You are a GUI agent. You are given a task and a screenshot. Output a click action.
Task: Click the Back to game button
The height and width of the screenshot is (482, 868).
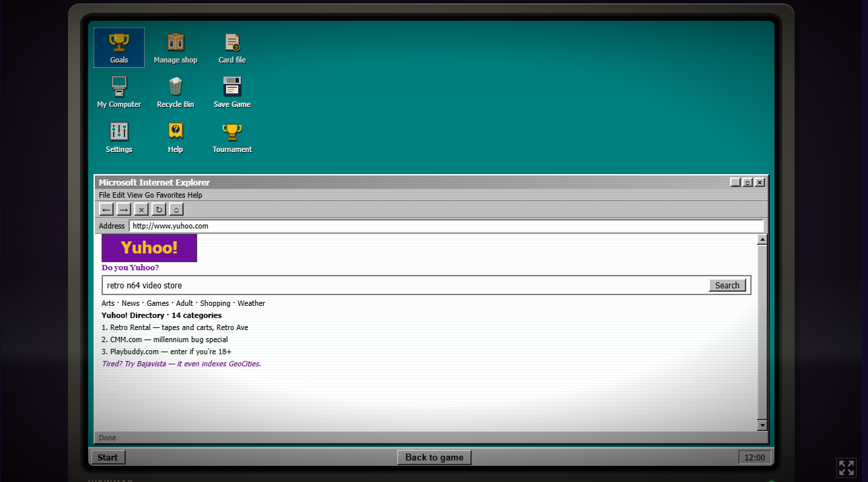click(434, 457)
